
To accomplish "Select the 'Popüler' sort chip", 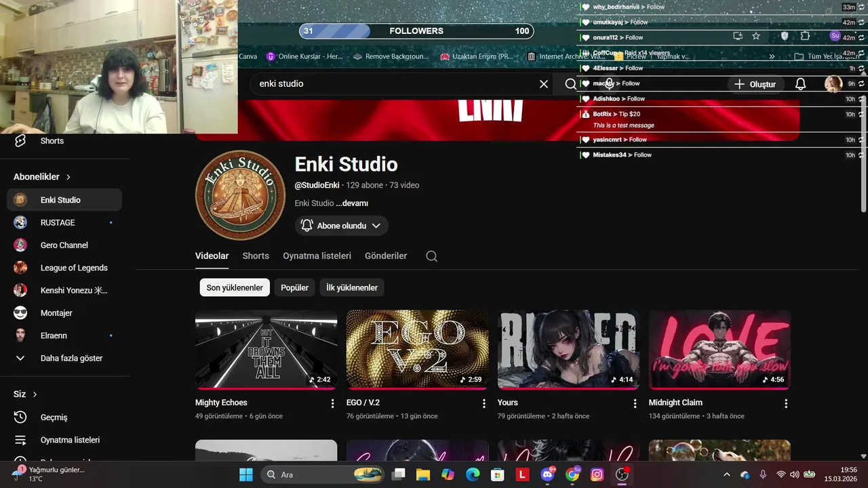I will 294,287.
